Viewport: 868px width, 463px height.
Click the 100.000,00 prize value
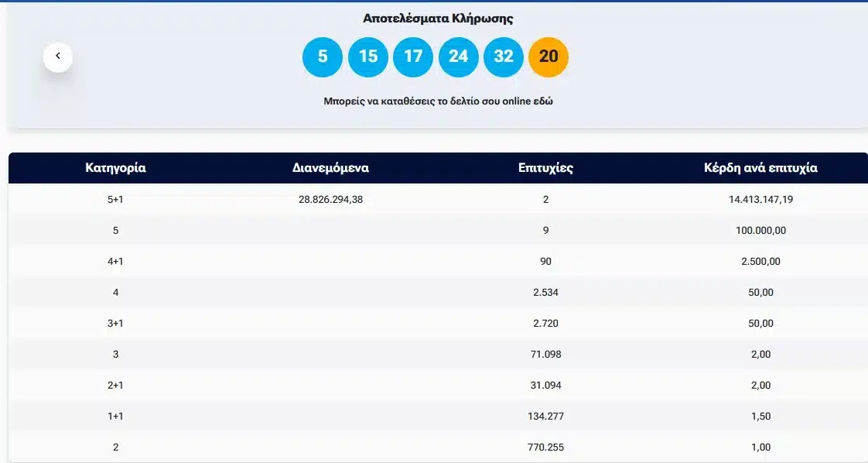(760, 231)
